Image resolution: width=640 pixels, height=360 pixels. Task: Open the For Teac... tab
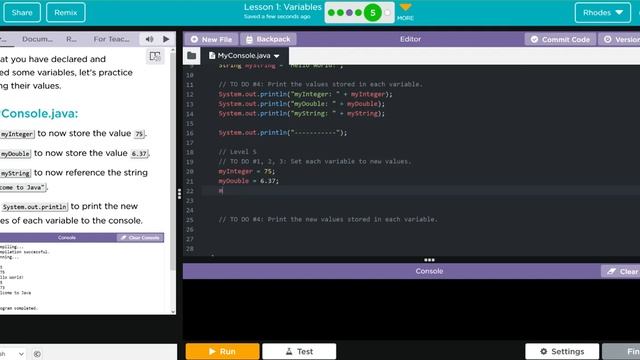tap(111, 39)
